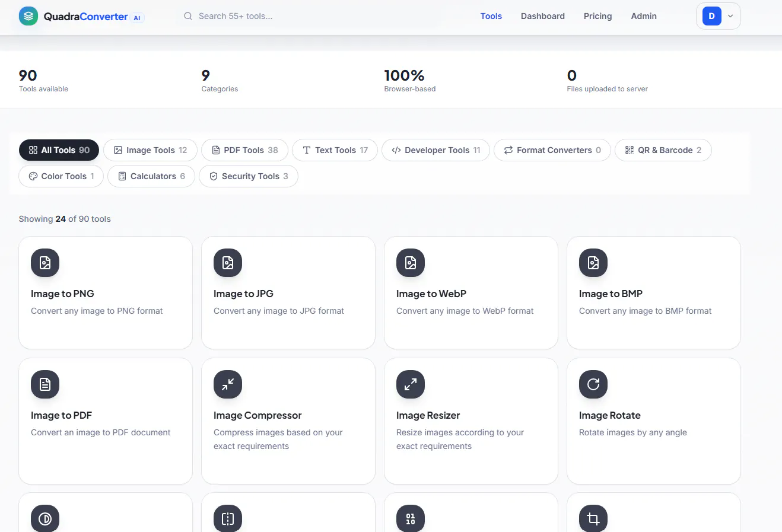Filter by Format Converters category

point(552,150)
